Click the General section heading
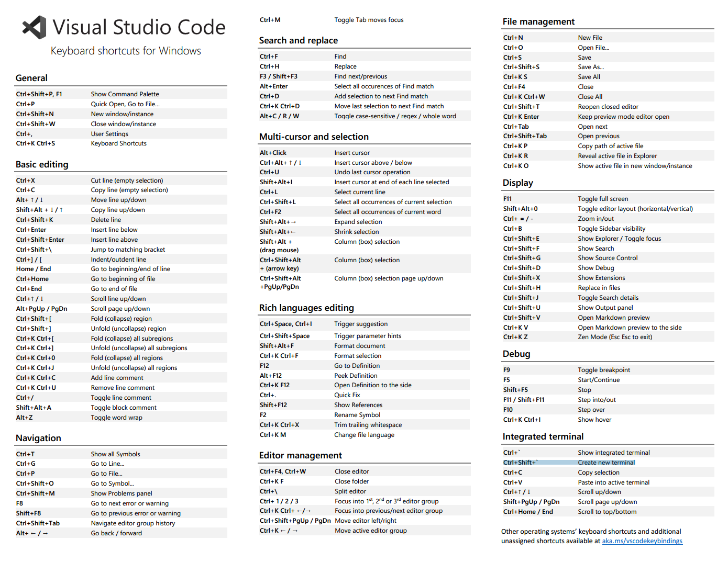728x562 pixels. pos(31,78)
